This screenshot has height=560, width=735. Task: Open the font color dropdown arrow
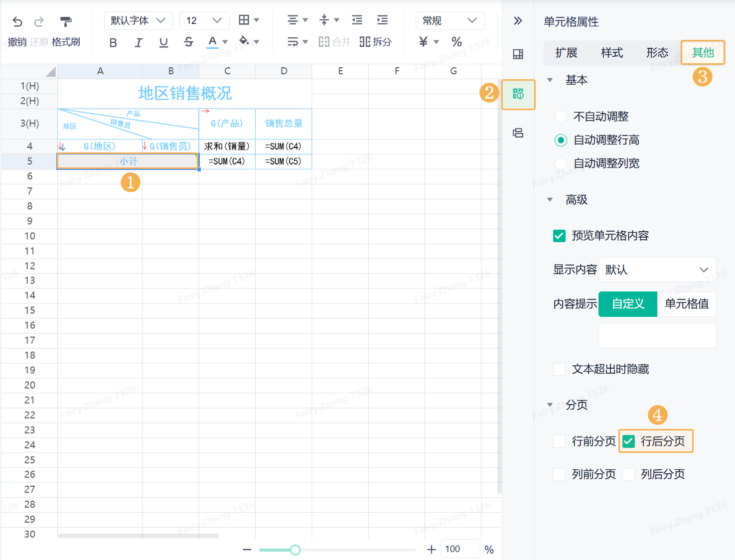click(225, 42)
